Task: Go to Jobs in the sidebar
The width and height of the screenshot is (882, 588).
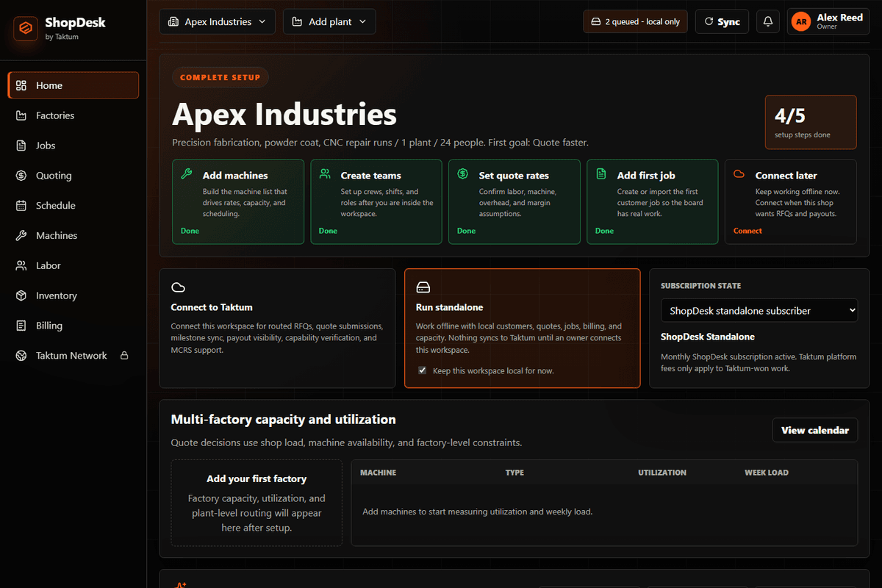Action: pyautogui.click(x=73, y=146)
